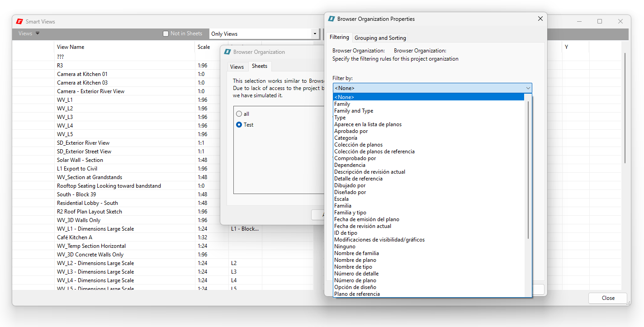Pick 'Categoría' from the filter list
Image resolution: width=644 pixels, height=327 pixels.
point(429,138)
